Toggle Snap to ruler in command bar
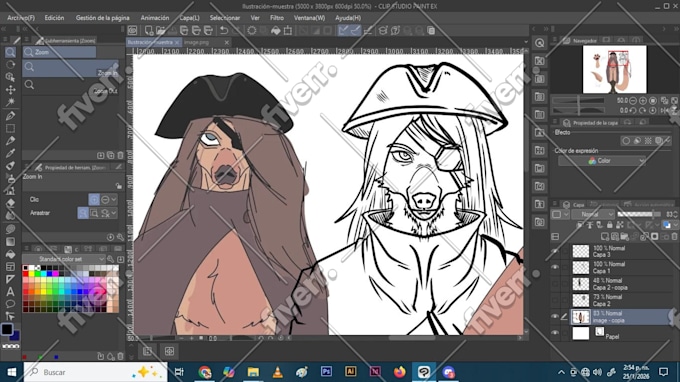The height and width of the screenshot is (382, 680). (x=343, y=30)
